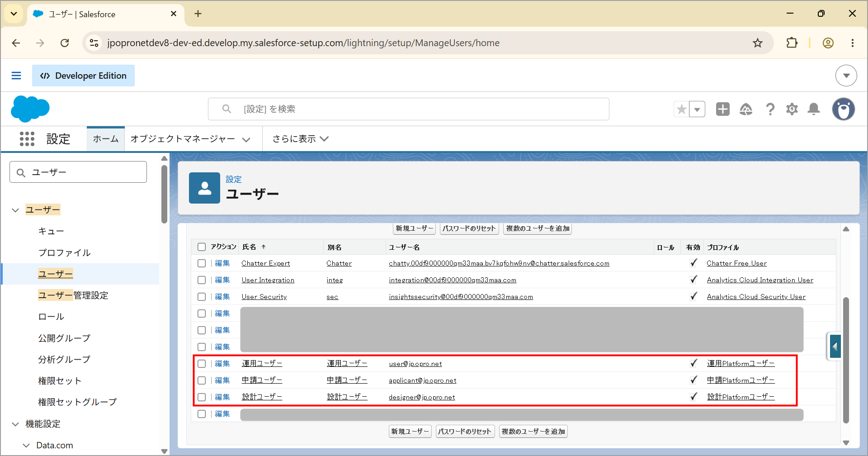This screenshot has width=868, height=456.
Task: Open a new browser tab
Action: click(x=198, y=14)
